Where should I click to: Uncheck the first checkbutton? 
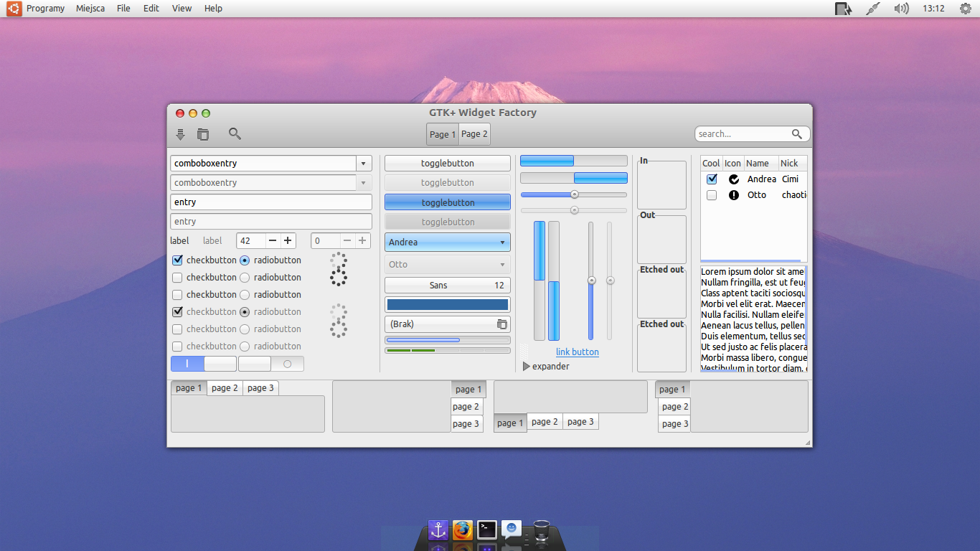click(x=176, y=260)
